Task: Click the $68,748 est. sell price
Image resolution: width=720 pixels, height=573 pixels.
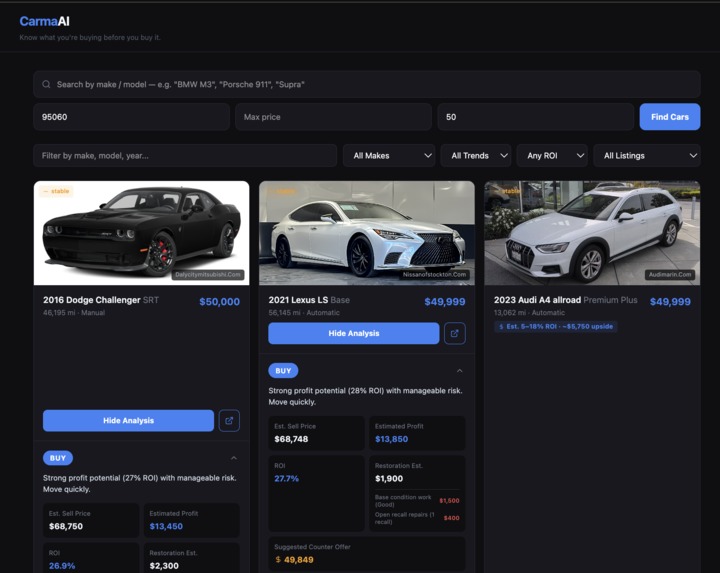Action: point(291,439)
